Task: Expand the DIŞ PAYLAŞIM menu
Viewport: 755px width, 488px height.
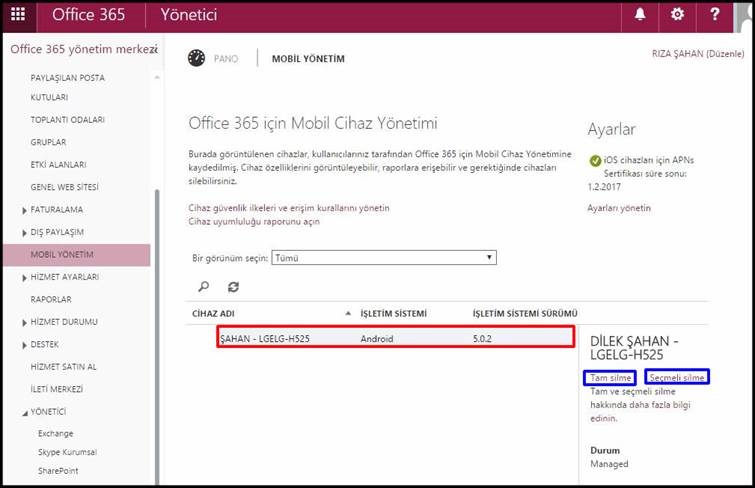Action: coord(24,233)
